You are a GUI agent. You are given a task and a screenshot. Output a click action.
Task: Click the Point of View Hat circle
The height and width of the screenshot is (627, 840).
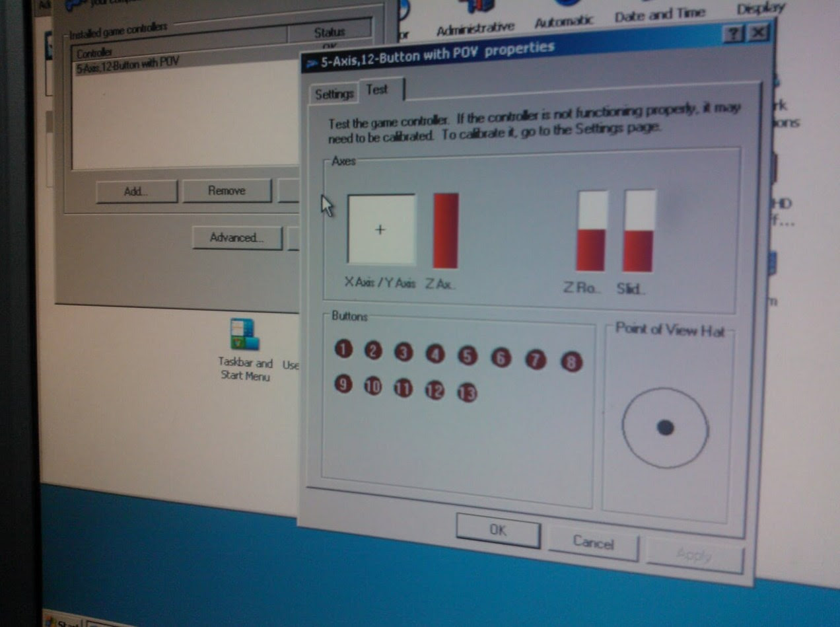(x=665, y=428)
